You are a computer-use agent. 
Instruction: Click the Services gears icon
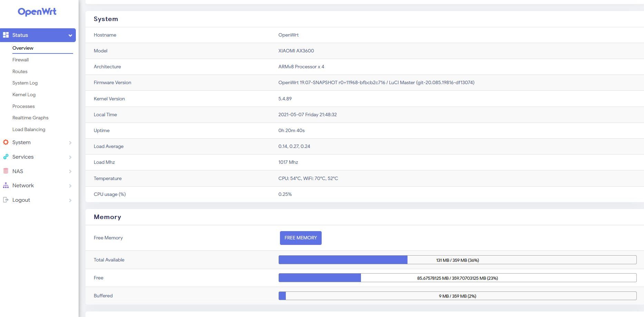[6, 157]
